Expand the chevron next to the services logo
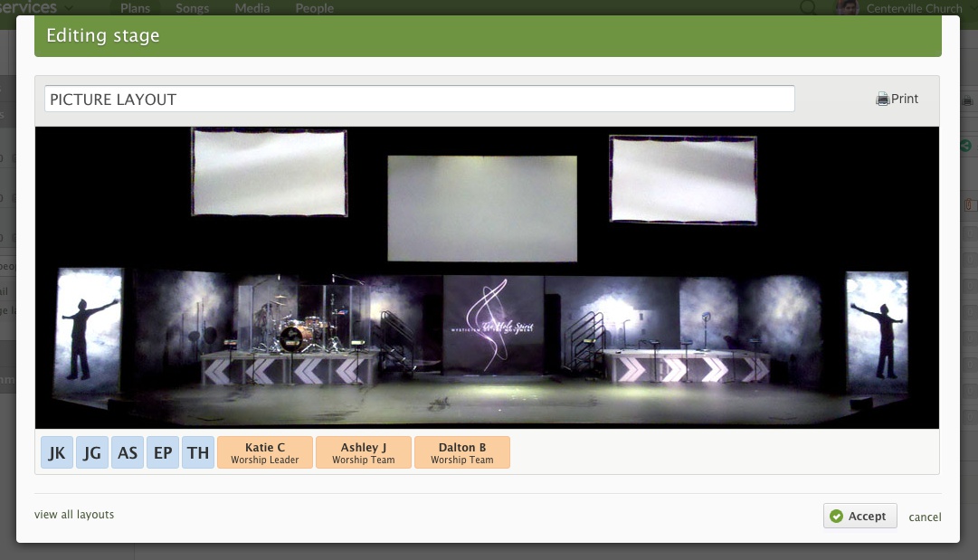This screenshot has height=560, width=978. [x=70, y=7]
